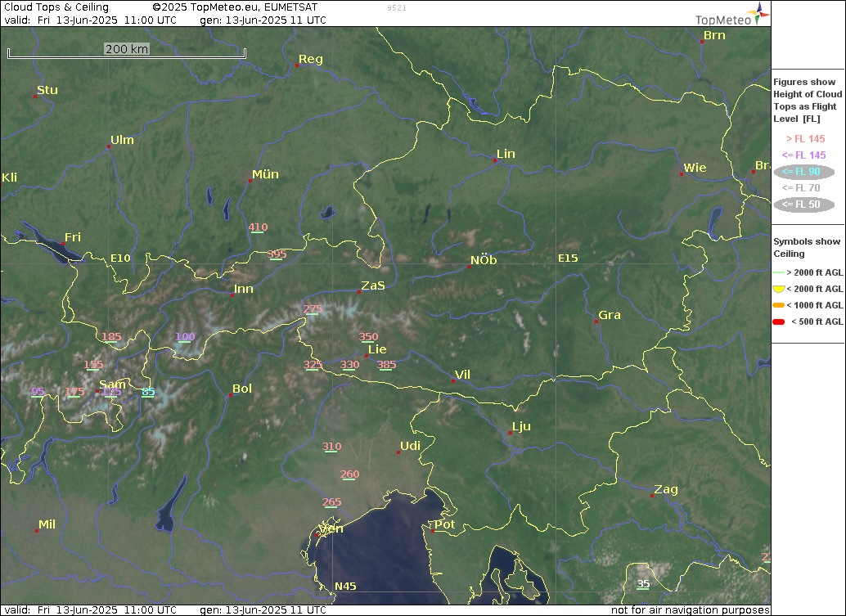Click the 'not for air navigation purposes' note
Screen dimensions: 846x616
690,610
